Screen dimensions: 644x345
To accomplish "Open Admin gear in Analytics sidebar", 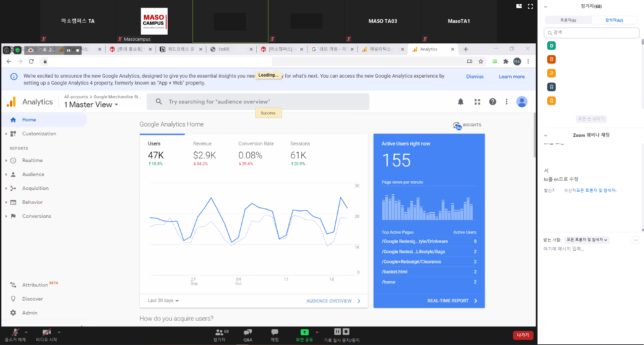I will click(x=13, y=313).
